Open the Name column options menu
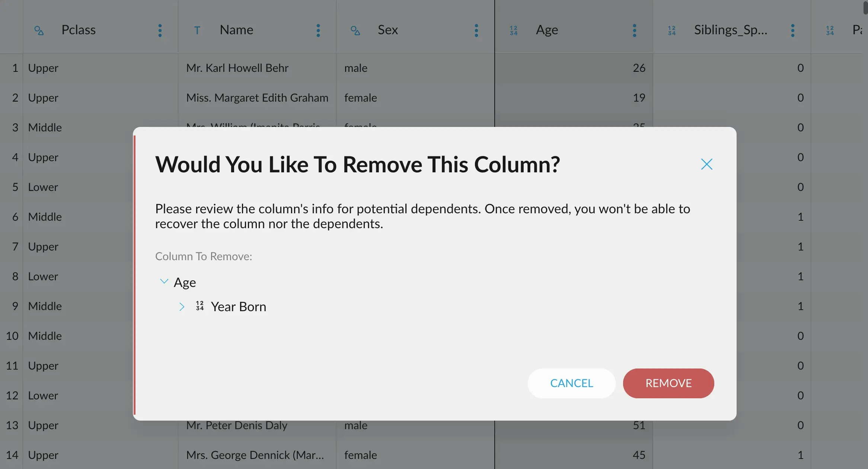This screenshot has width=868, height=469. 318,31
